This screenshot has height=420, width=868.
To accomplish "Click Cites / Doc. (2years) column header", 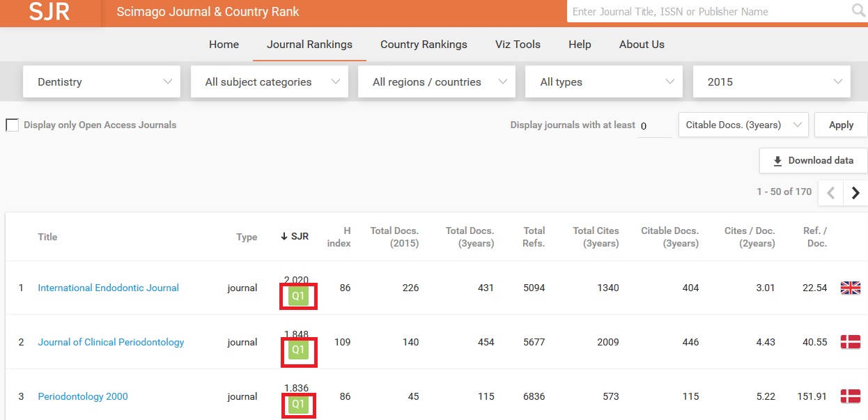I will click(750, 237).
